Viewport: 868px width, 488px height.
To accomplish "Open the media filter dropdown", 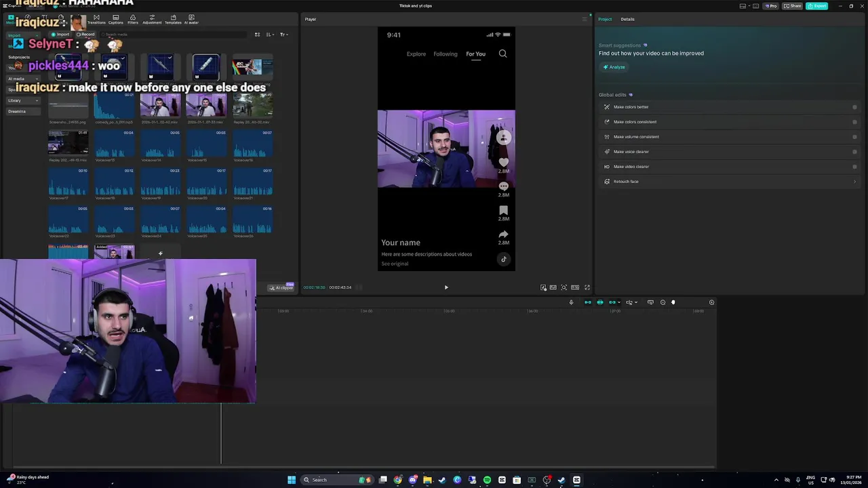I will [x=284, y=35].
